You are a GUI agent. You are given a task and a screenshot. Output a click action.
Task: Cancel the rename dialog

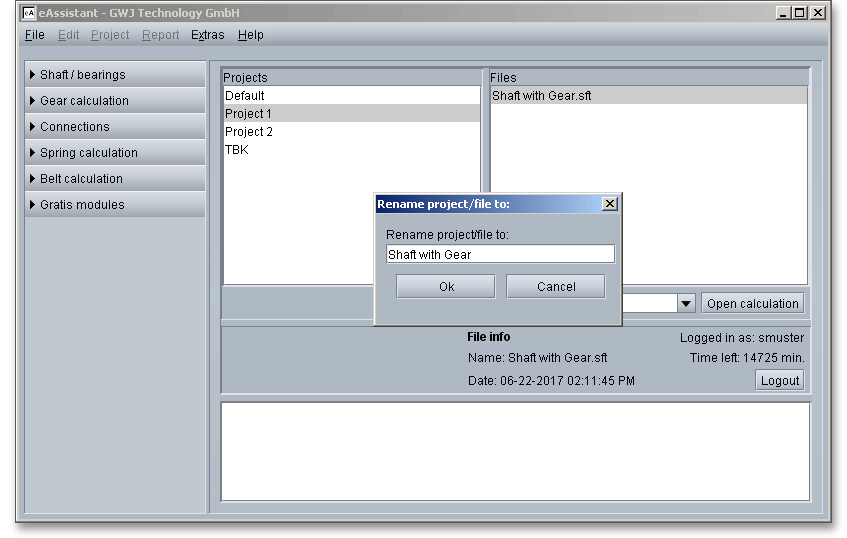(556, 287)
